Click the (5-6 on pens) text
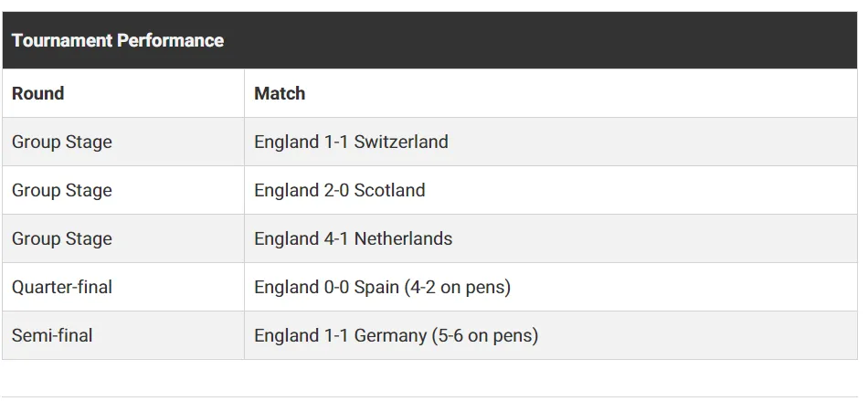Screen dimensions: 868x401 (485, 336)
